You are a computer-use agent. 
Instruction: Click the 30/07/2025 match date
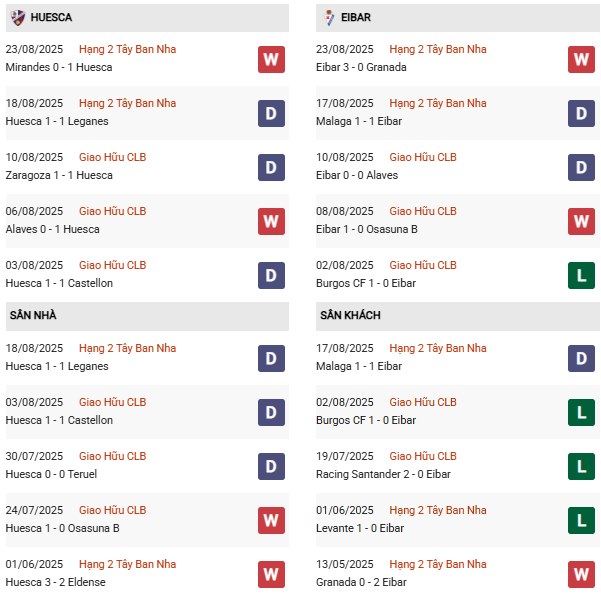(36, 456)
